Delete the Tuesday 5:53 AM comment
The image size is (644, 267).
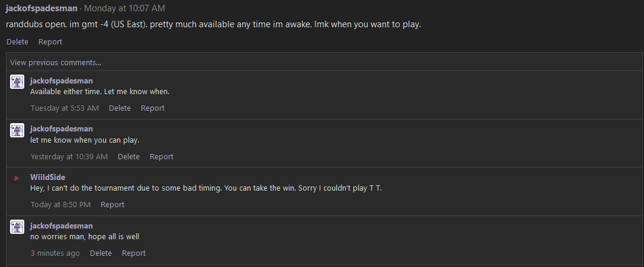(x=120, y=108)
